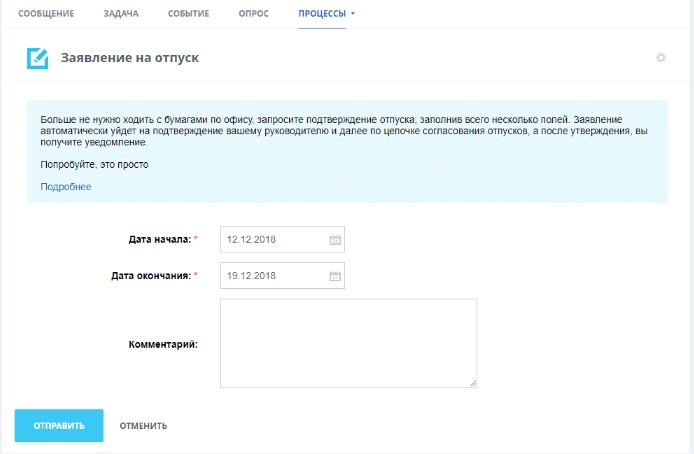Viewport: 694px width, 454px height.
Task: Switch to the Сообщение tab
Action: click(x=46, y=14)
